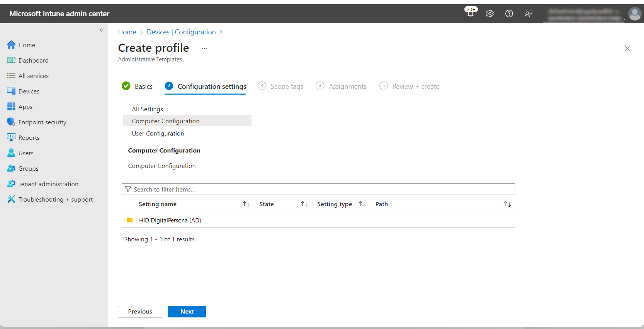The height and width of the screenshot is (329, 644).
Task: Switch to the Scope tags step
Action: coord(287,86)
